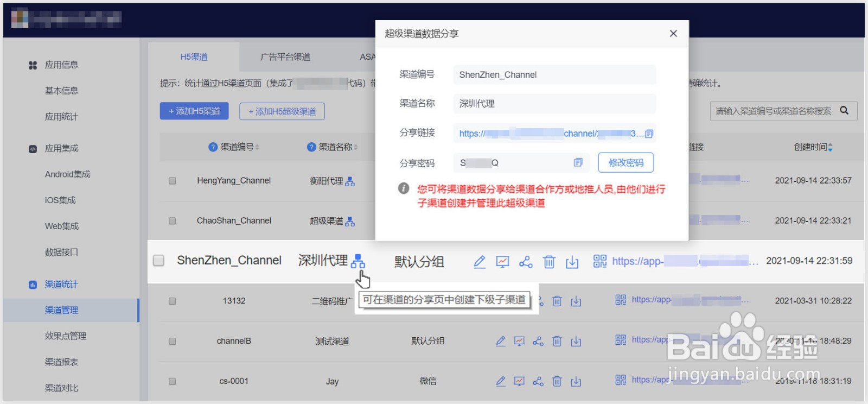
Task: Click super channel icon beside 超级渠道
Action: pos(350,222)
